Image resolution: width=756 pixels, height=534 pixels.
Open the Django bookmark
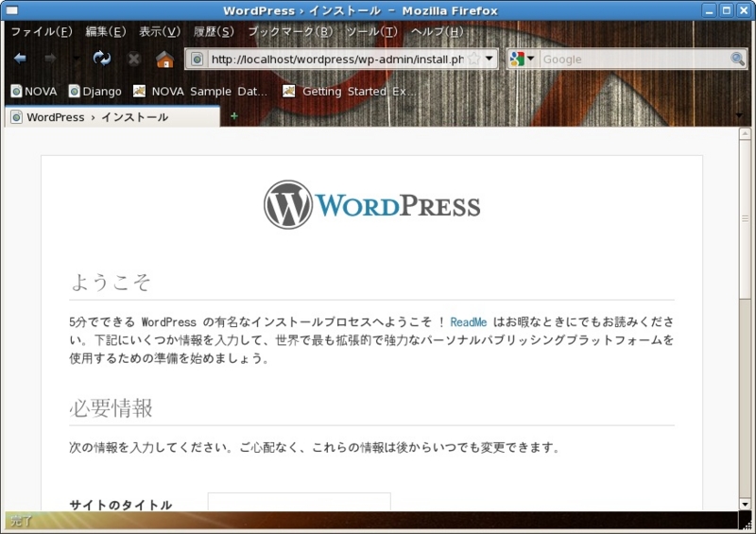tap(95, 91)
